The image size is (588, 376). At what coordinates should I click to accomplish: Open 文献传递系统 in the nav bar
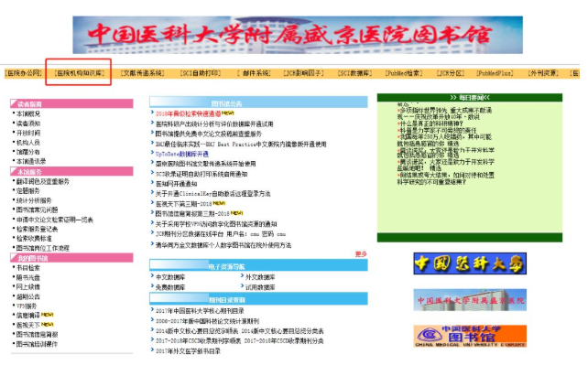point(143,73)
